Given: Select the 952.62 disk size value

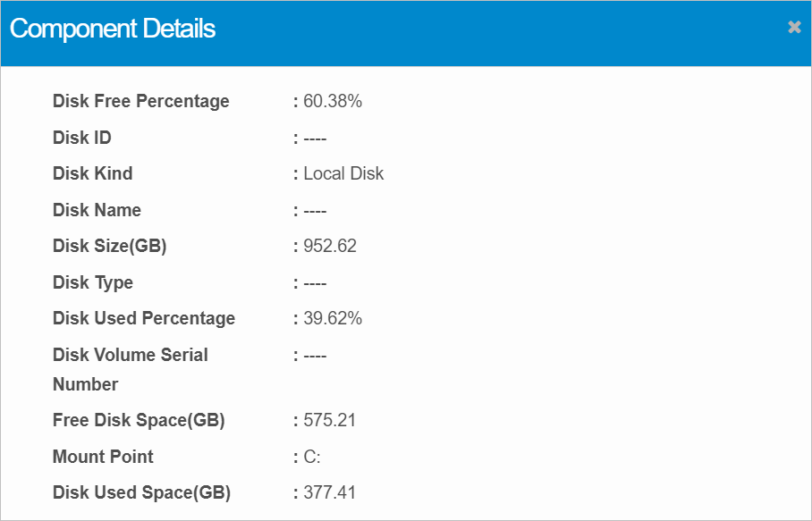Looking at the screenshot, I should [x=330, y=246].
